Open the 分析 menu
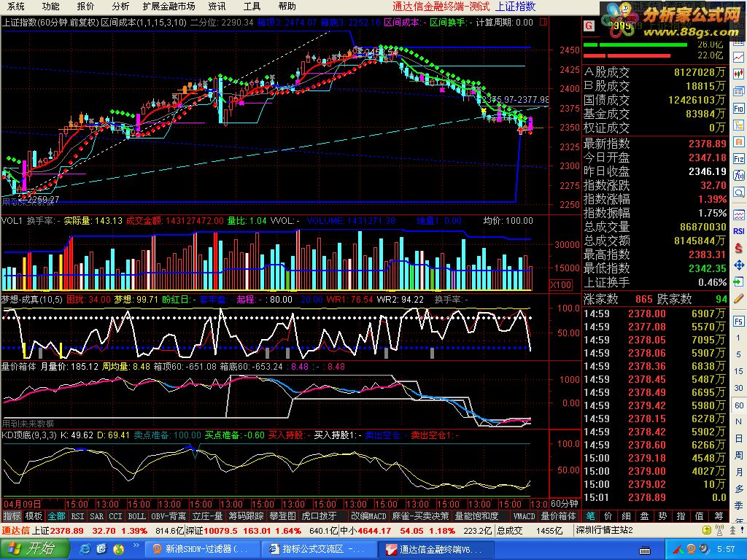 pyautogui.click(x=120, y=6)
